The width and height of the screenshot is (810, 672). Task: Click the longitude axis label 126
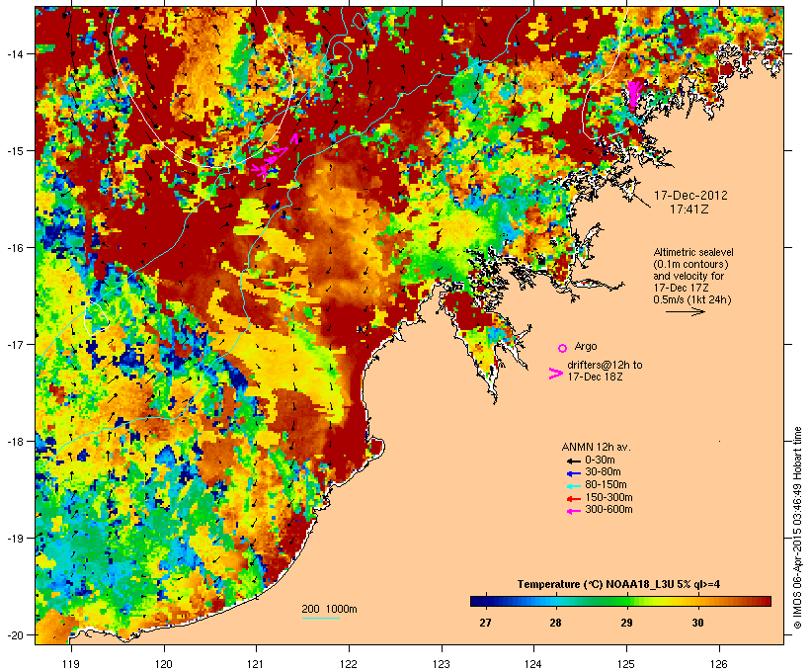point(718,664)
